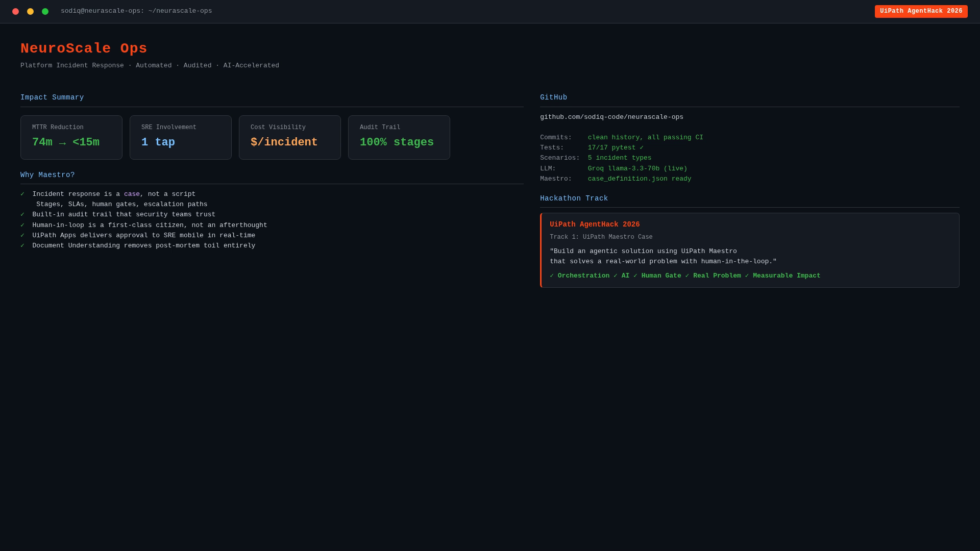The height and width of the screenshot is (551, 980).
Task: Click 'Groq llama-3.3-70b (live)' value
Action: 638,169
